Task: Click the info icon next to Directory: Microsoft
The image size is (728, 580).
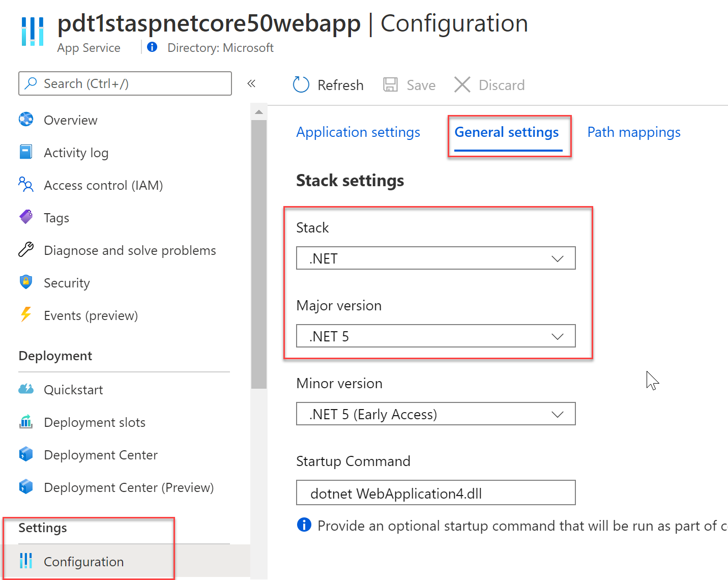Action: 152,47
